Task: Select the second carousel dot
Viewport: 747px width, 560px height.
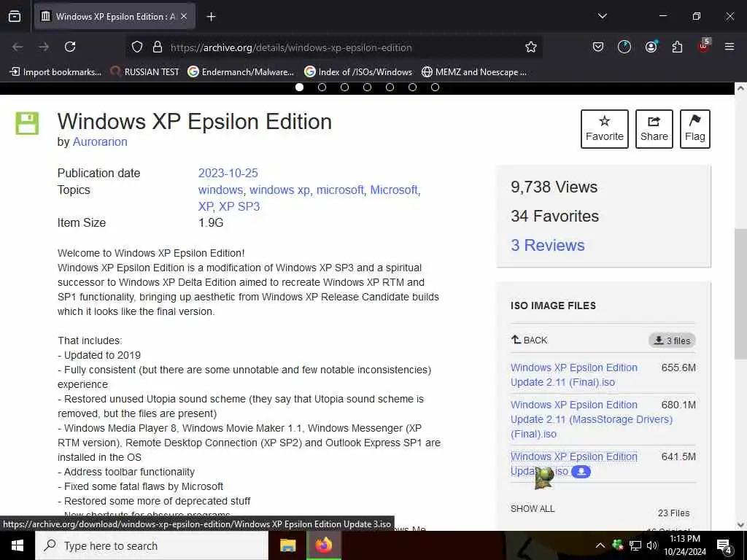Action: pos(322,87)
